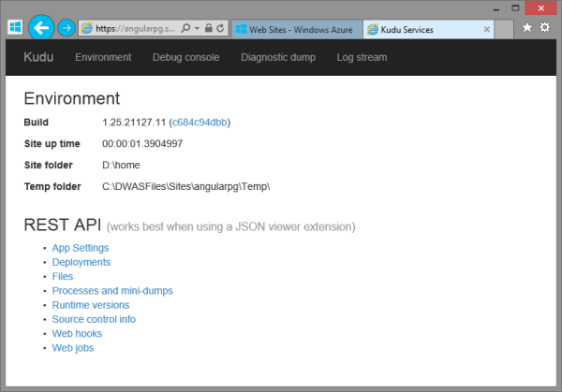Refresh the page with reload icon

220,28
